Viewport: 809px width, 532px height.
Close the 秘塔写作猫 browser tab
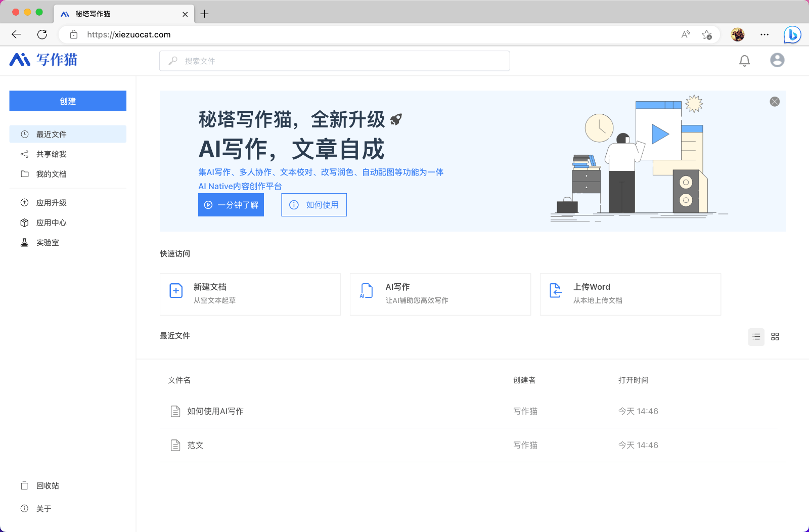click(x=185, y=14)
